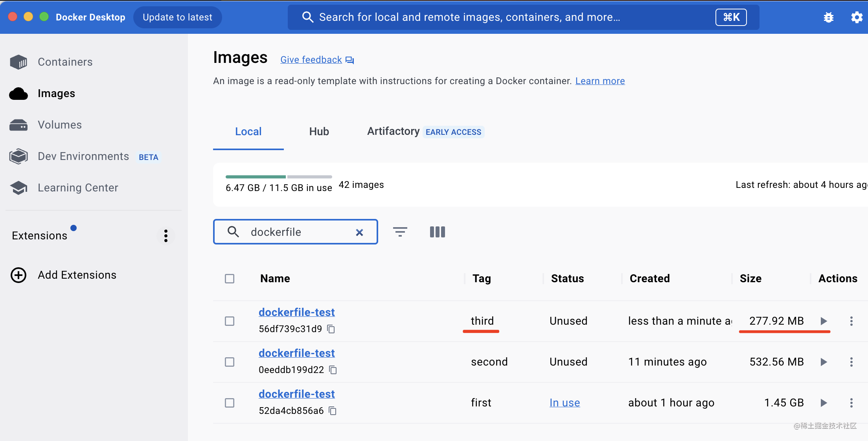Screen dimensions: 868x441
Task: Open the column display options icon
Action: (437, 232)
